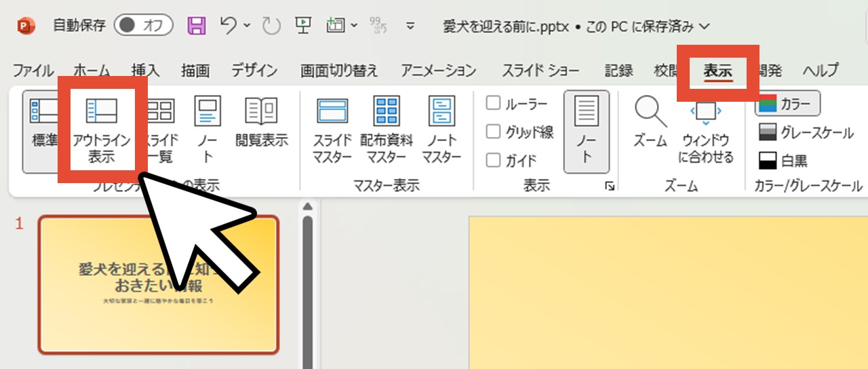
Task: Click the redo/repeat icon
Action: click(271, 26)
